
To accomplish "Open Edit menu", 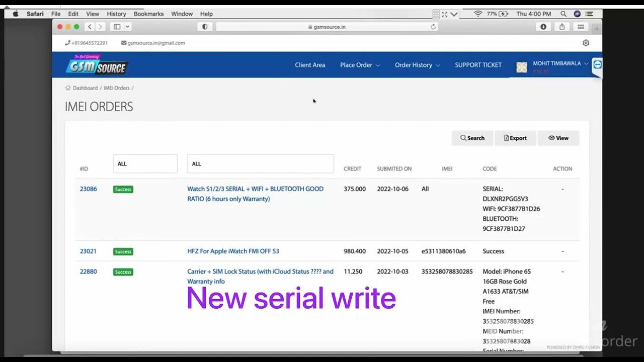I will (x=73, y=14).
